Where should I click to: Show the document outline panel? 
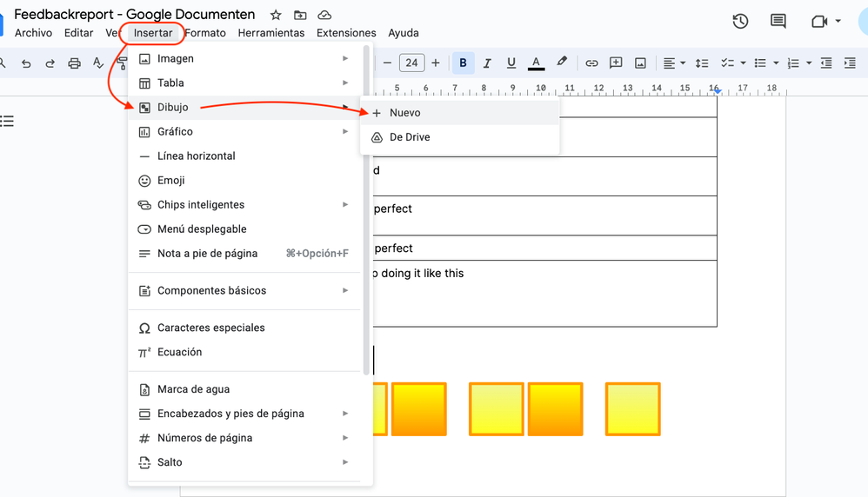(x=7, y=121)
